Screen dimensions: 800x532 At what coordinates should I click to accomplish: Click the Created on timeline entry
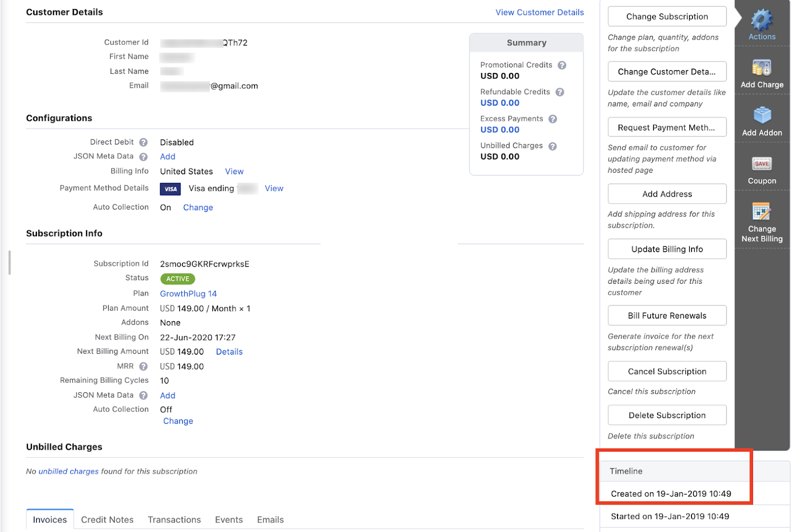coord(670,494)
